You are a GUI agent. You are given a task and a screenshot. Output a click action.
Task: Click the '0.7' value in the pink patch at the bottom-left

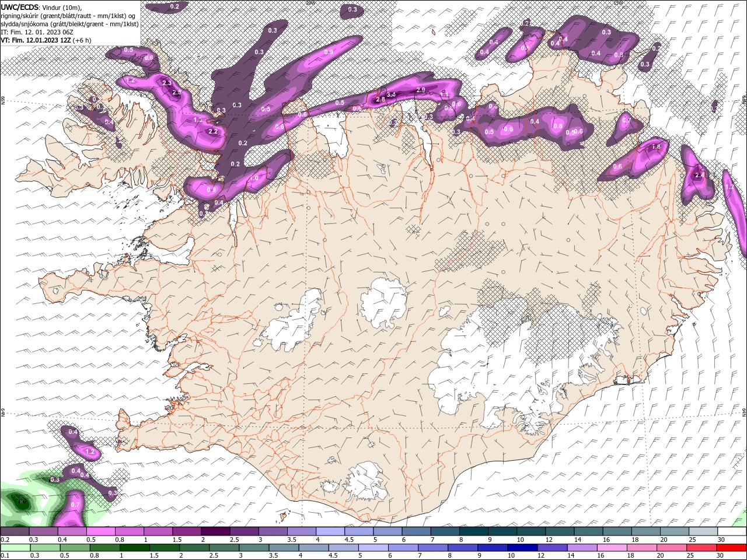(x=75, y=505)
